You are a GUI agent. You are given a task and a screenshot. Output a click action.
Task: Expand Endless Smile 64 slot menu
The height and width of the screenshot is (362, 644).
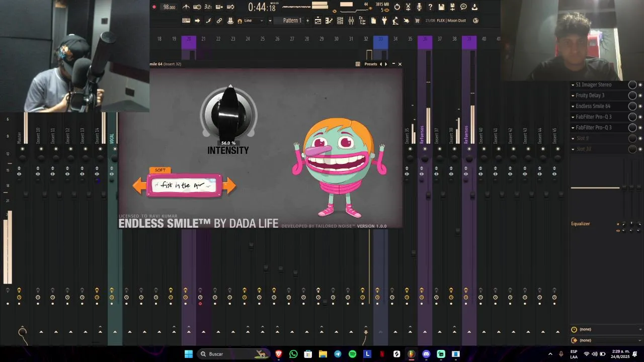(x=573, y=106)
